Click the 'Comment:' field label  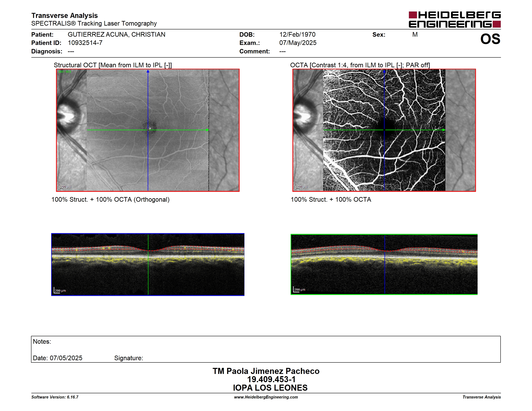coord(255,51)
